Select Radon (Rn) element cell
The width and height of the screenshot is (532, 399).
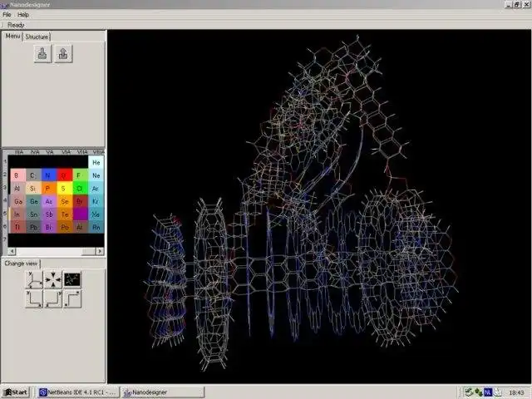tap(96, 227)
